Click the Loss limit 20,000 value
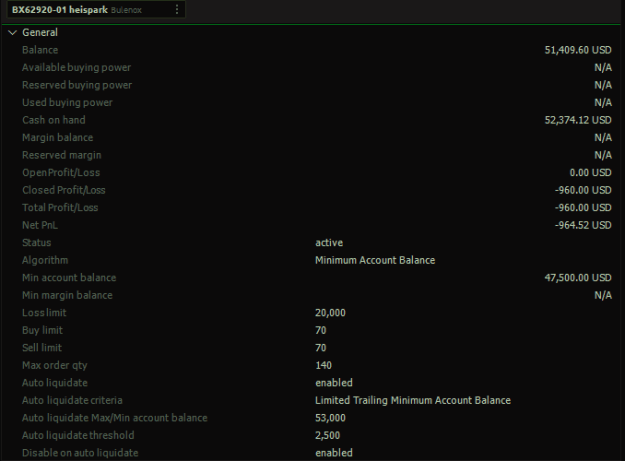The height and width of the screenshot is (461, 625). (x=330, y=313)
